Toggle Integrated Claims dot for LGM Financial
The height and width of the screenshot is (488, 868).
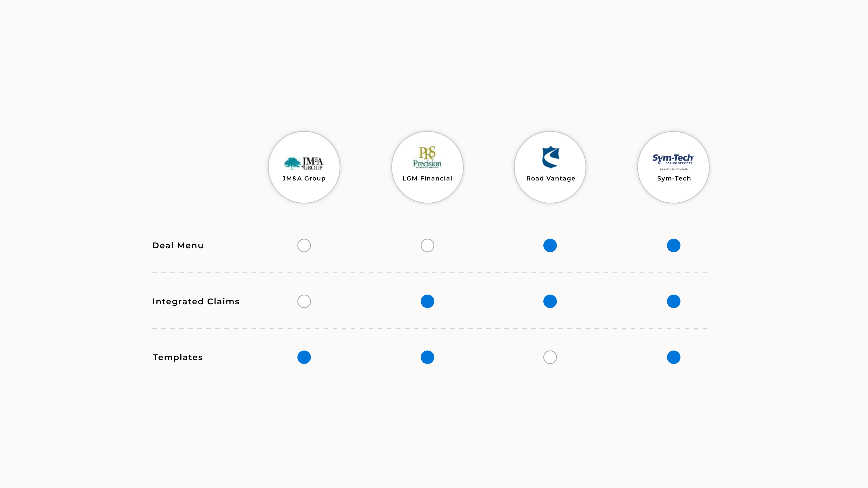(x=427, y=301)
